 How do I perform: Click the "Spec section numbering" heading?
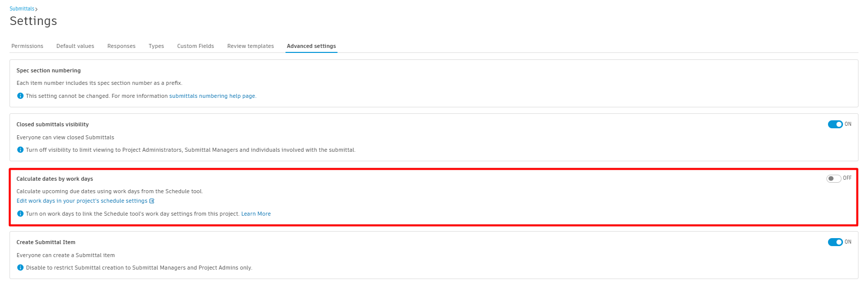point(48,70)
